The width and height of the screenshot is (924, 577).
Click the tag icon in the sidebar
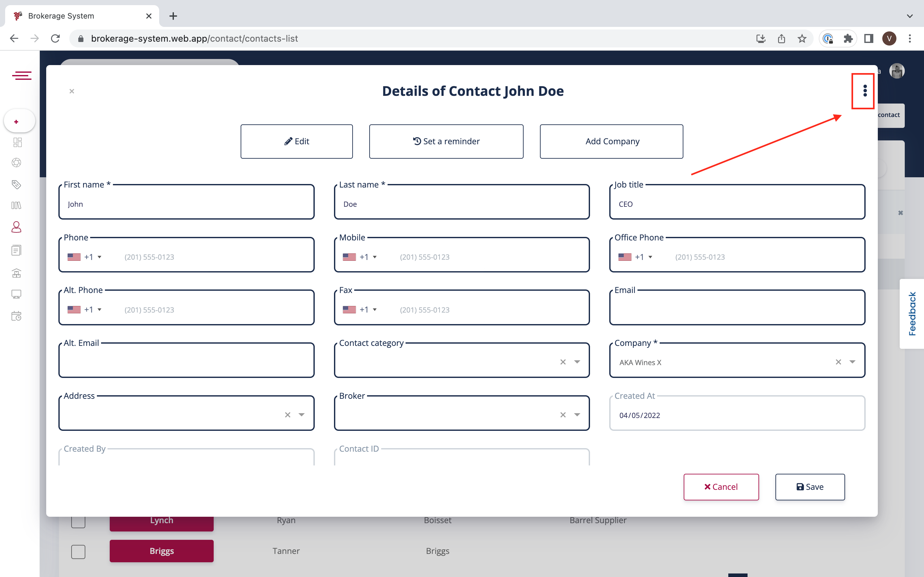pyautogui.click(x=16, y=185)
